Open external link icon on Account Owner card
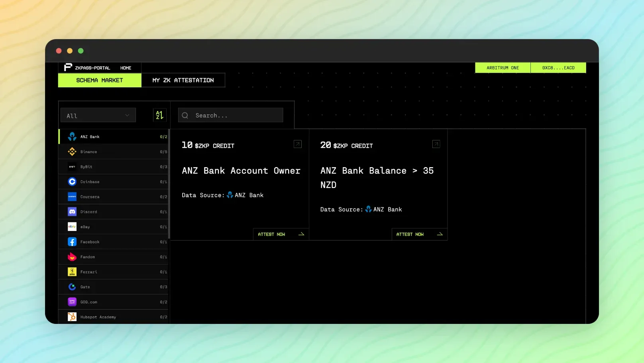The image size is (644, 363). (x=298, y=144)
